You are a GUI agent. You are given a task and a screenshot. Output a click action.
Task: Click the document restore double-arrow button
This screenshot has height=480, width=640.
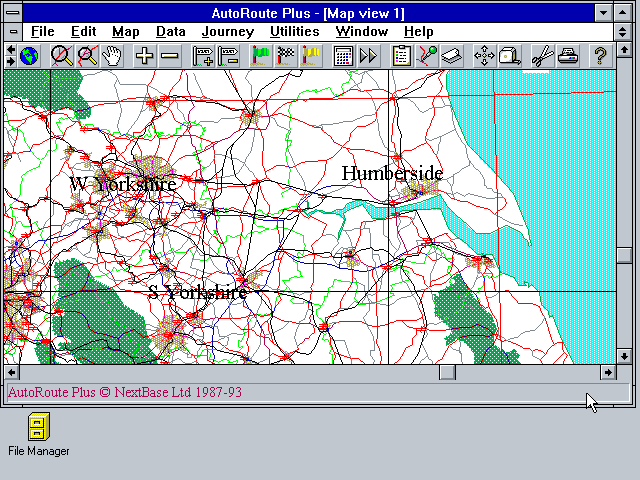tap(622, 31)
